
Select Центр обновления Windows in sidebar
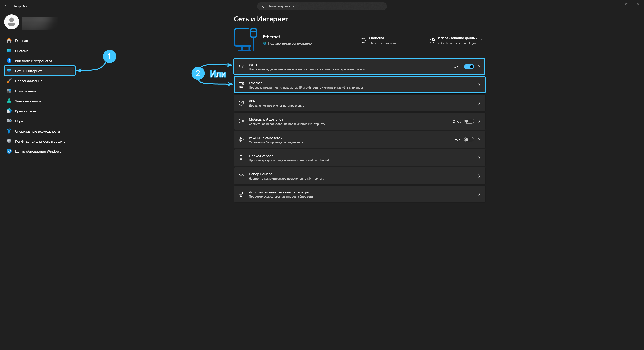click(x=38, y=151)
